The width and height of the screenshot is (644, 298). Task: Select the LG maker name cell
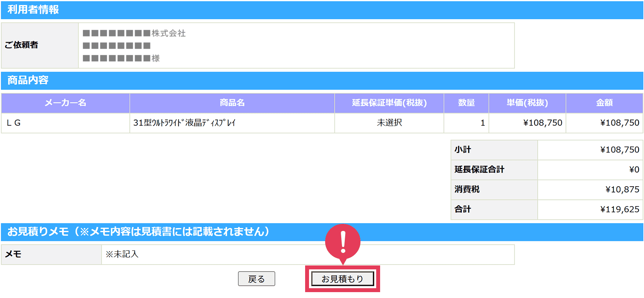coord(65,123)
